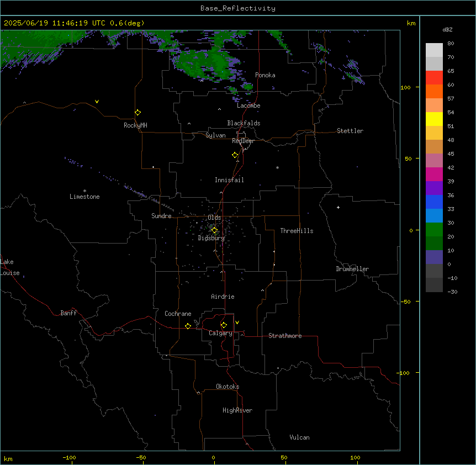
Task: Select the Innisfail label
Action: point(229,180)
